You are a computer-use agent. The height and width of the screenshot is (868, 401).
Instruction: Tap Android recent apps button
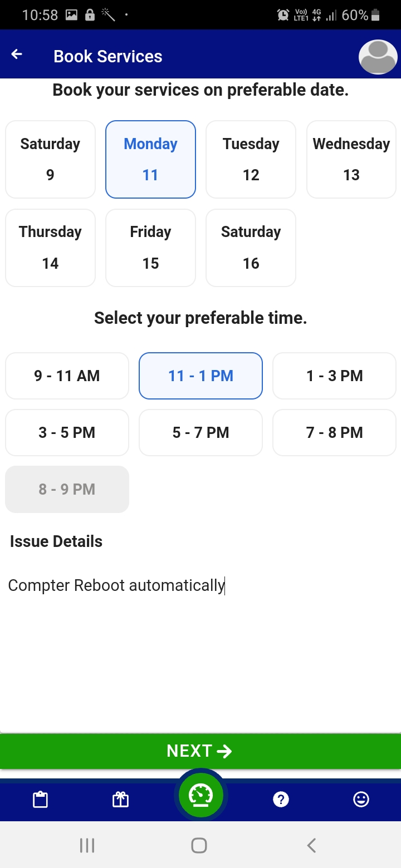(x=87, y=846)
